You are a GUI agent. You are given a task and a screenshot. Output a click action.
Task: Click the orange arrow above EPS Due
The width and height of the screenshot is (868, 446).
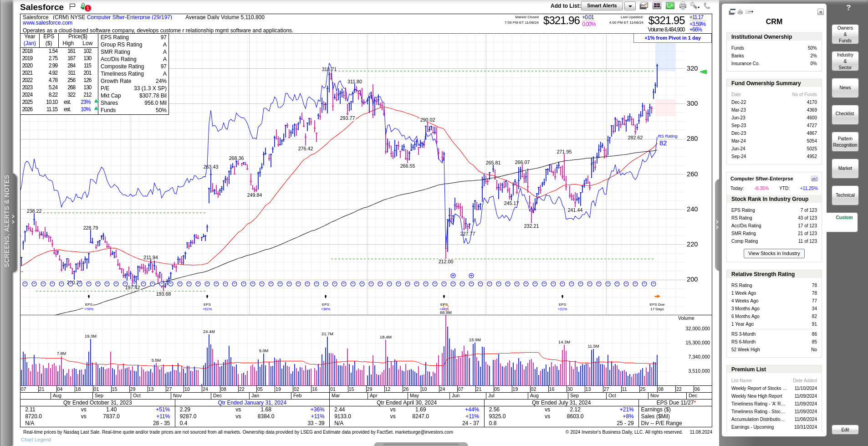[657, 296]
